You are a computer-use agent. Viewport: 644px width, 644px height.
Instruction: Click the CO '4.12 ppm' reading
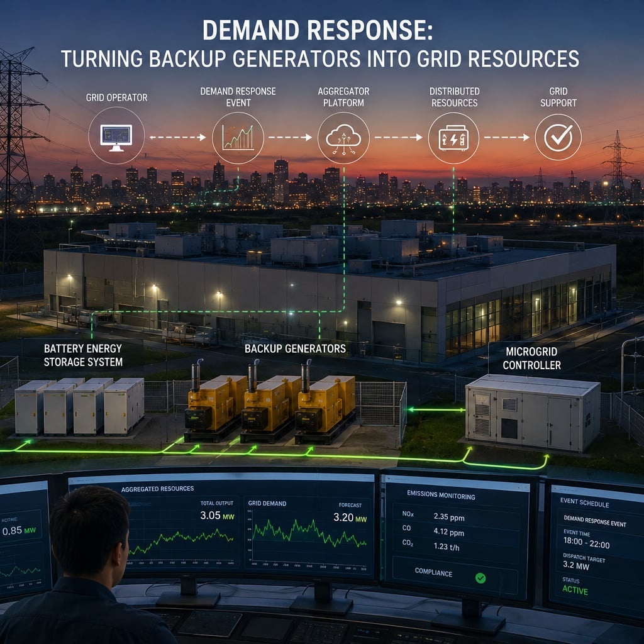click(x=448, y=532)
